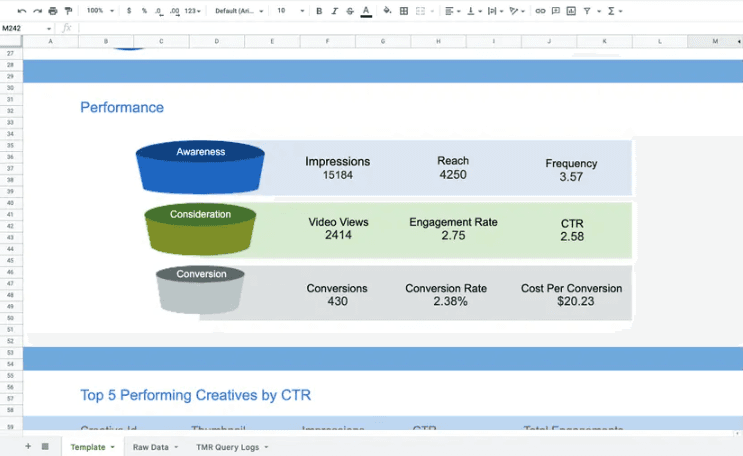743x456 pixels.
Task: Select column F header
Action: [x=327, y=41]
